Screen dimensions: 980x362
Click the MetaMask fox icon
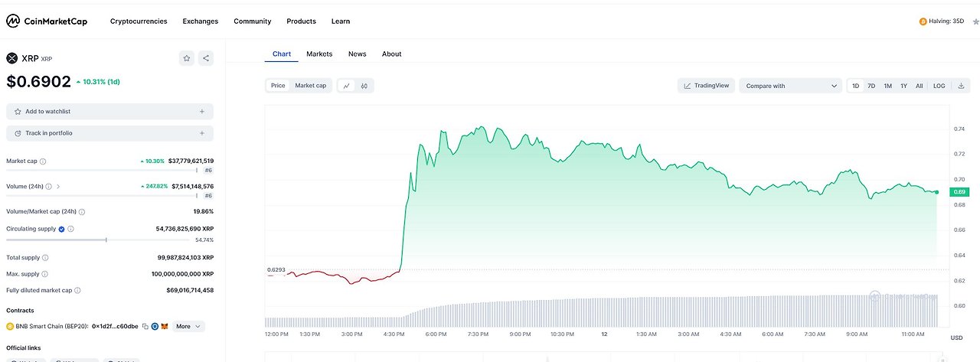pyautogui.click(x=165, y=326)
